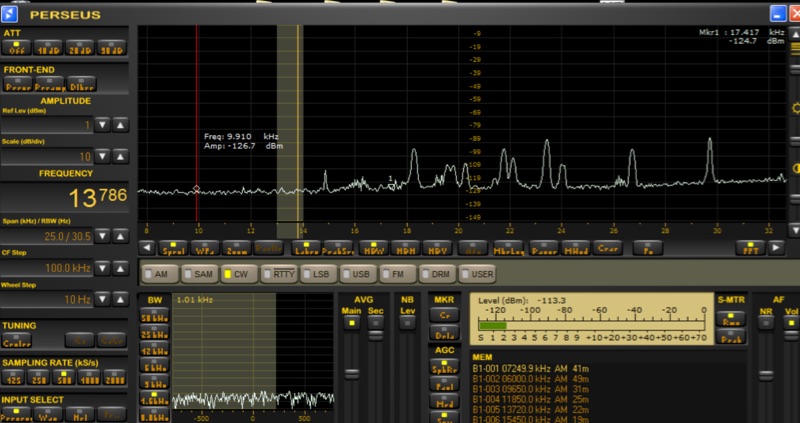
Task: Switch to WFall waterfall display
Action: coord(205,248)
